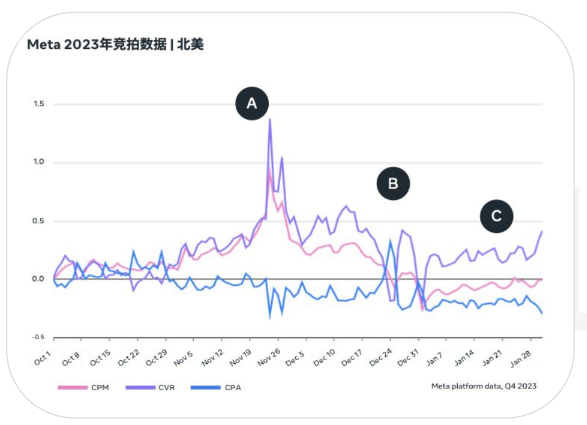Click the chart title 'Meta 2023年竞拍数据 | 北美'
The image size is (587, 425).
[115, 45]
